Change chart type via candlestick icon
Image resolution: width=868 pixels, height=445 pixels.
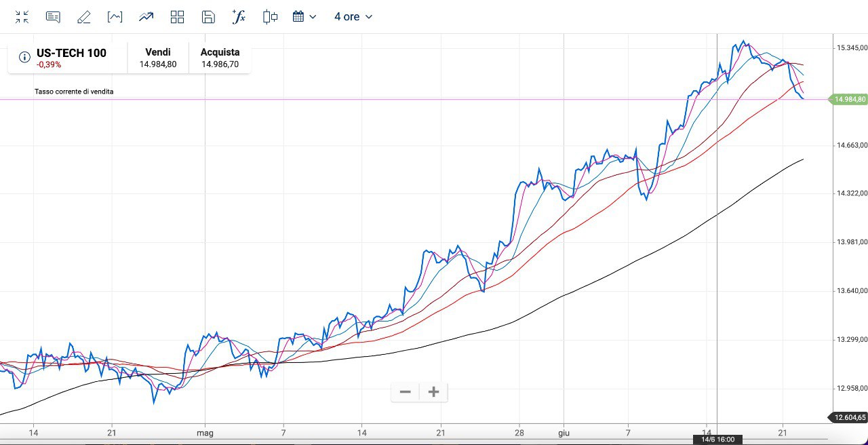pyautogui.click(x=270, y=17)
